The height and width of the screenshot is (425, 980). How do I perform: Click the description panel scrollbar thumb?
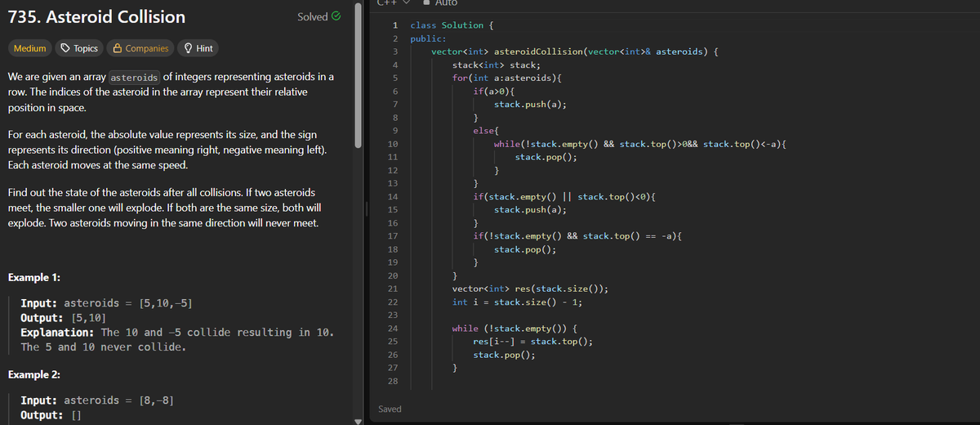[357, 74]
